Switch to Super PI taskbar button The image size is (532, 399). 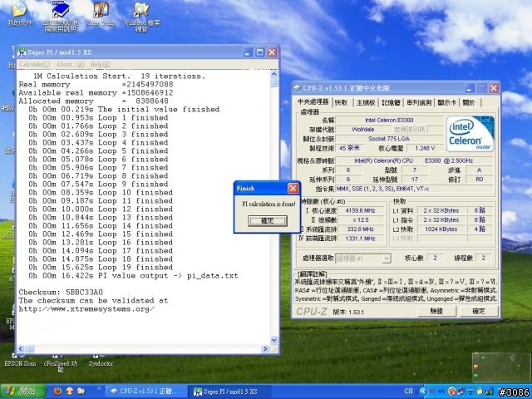click(229, 392)
